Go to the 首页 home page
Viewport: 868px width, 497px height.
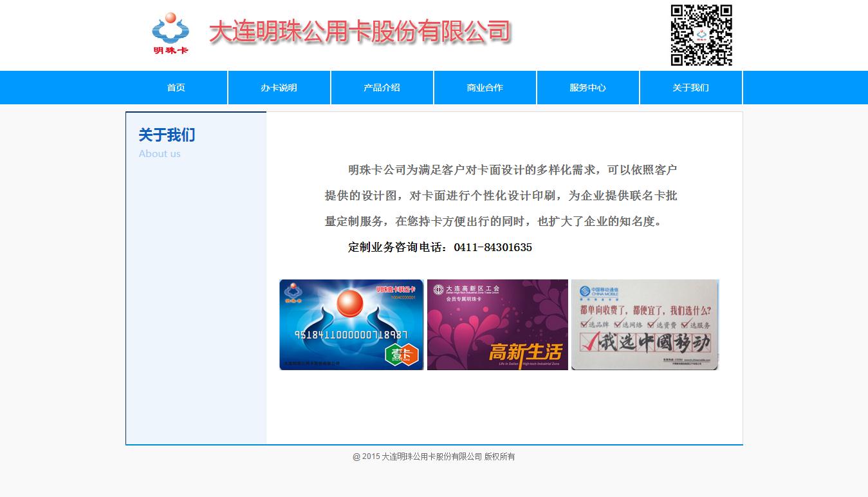click(176, 88)
